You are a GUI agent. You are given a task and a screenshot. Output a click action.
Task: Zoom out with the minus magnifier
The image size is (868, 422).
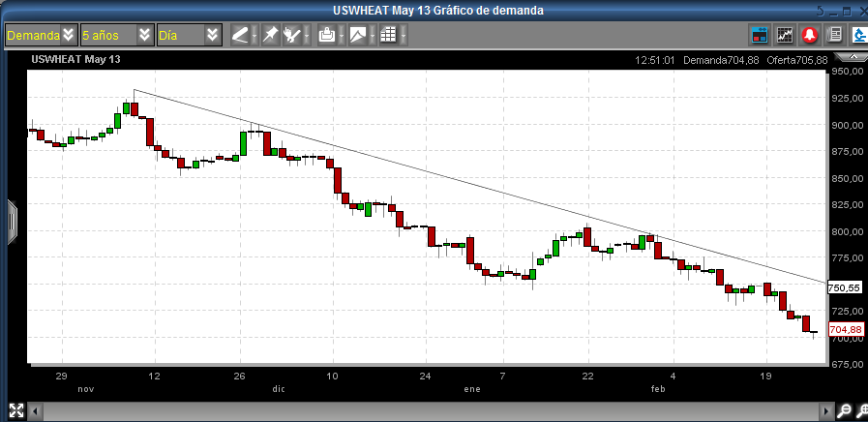point(844,410)
